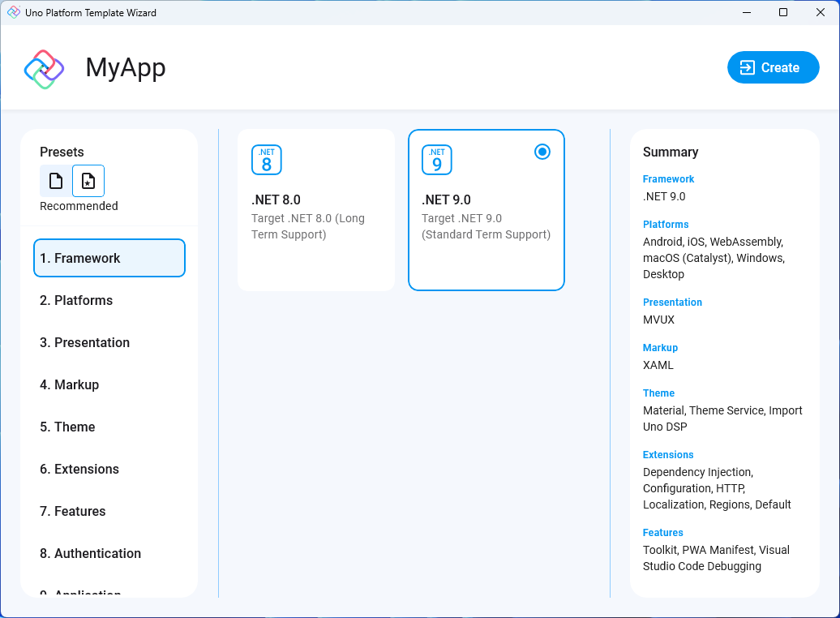Open the Presentation step
840x618 pixels.
[x=84, y=342]
